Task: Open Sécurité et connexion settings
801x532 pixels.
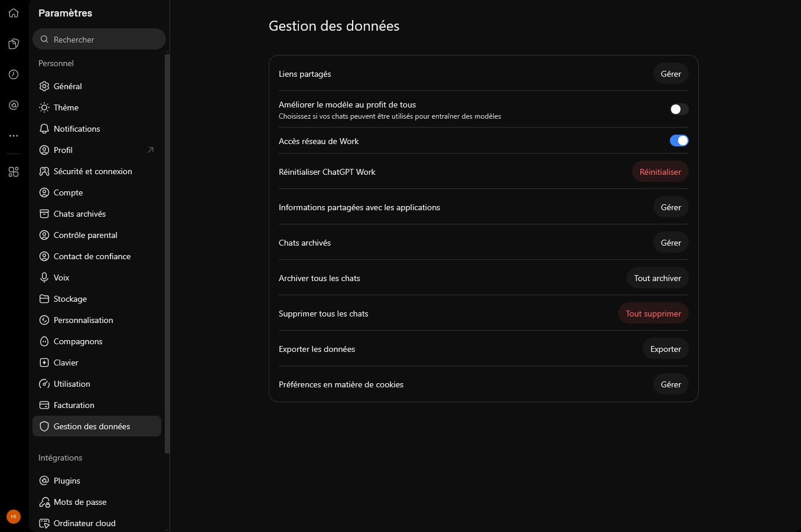Action: tap(97, 171)
